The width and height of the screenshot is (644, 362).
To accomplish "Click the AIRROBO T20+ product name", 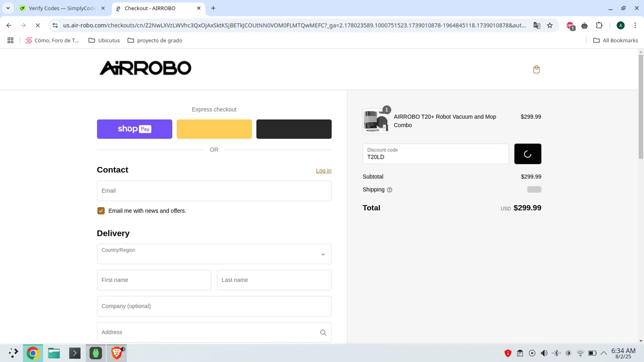I will [x=445, y=121].
